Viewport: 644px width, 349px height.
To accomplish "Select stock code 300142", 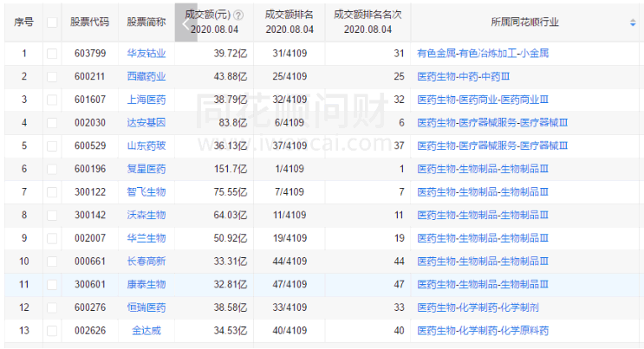I will pyautogui.click(x=90, y=215).
